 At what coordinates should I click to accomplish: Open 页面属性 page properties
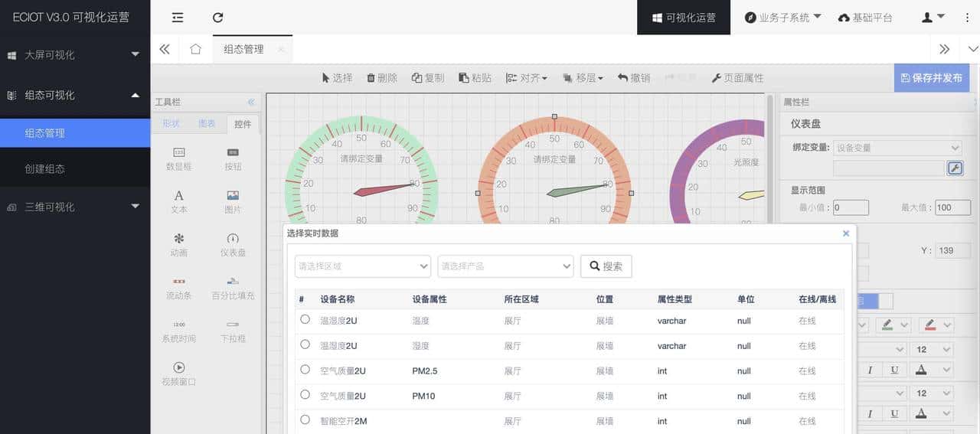[737, 78]
